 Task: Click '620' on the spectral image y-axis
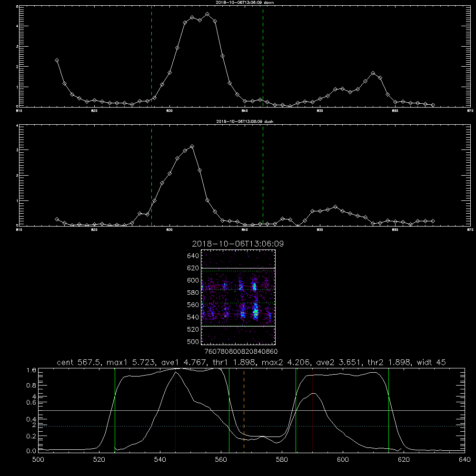193,268
